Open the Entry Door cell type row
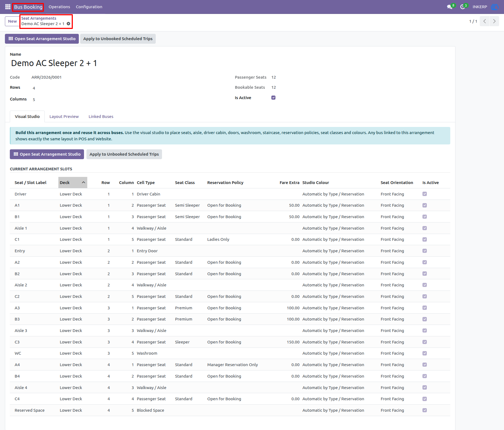The image size is (504, 430). [x=147, y=251]
